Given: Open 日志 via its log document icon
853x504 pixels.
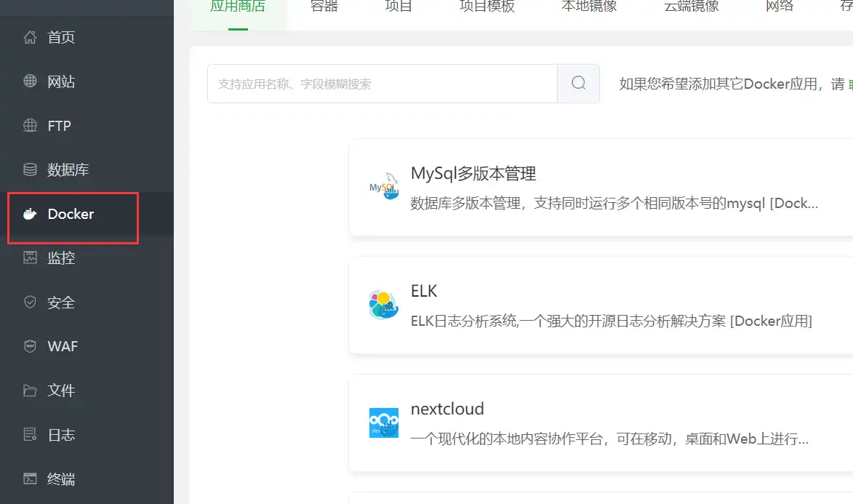Looking at the screenshot, I should (30, 435).
